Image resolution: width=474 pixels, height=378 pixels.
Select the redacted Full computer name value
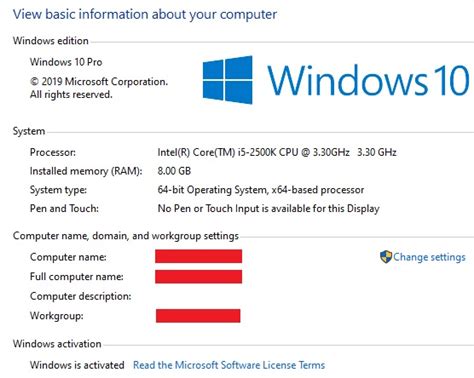pos(199,277)
